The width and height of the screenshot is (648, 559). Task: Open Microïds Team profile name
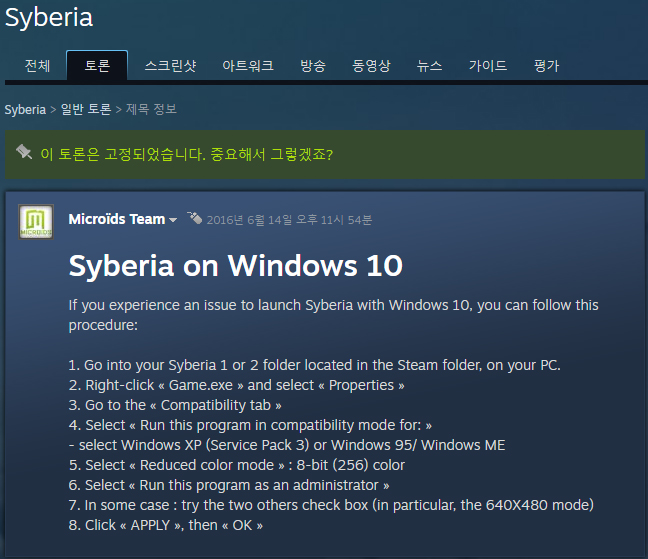(x=117, y=219)
